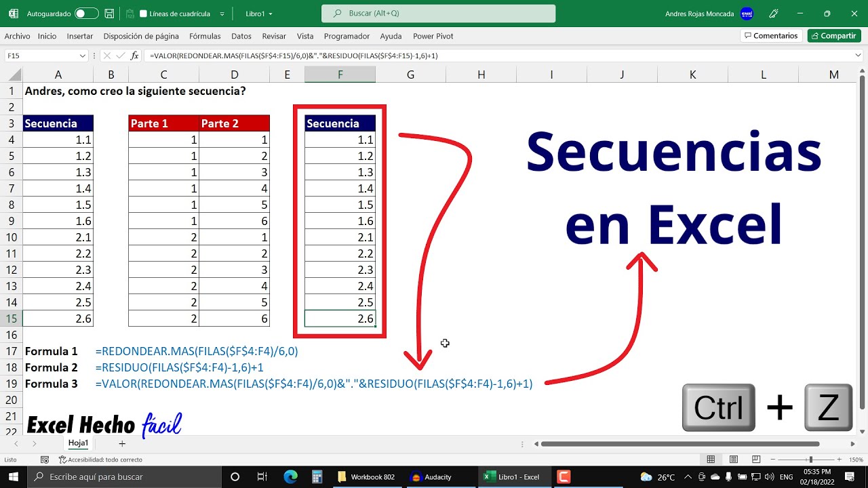
Task: Click the previous sheet navigation arrow
Action: click(16, 443)
